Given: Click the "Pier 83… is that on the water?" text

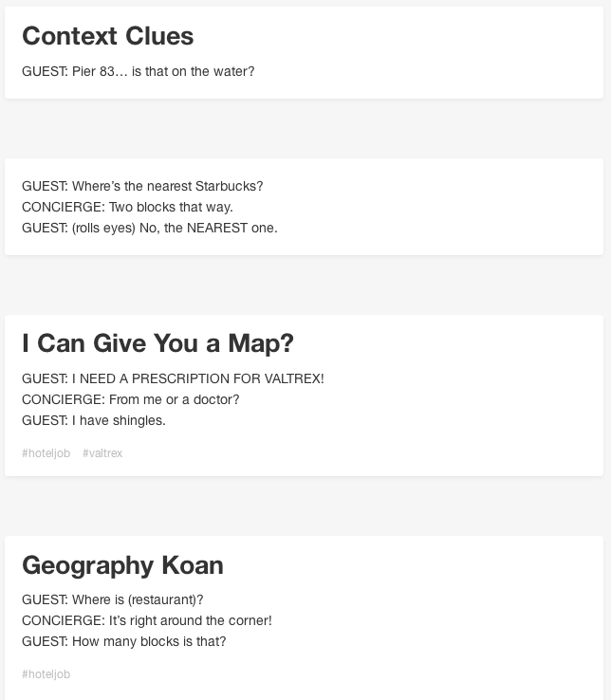Looking at the screenshot, I should coord(138,71).
